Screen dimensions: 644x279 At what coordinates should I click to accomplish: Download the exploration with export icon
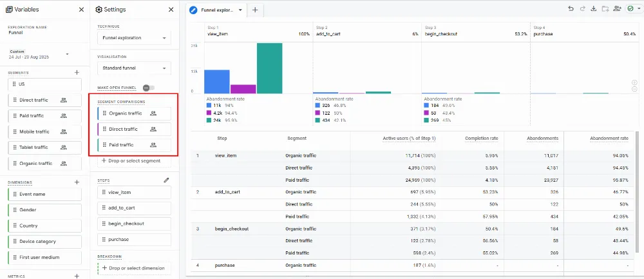click(594, 8)
